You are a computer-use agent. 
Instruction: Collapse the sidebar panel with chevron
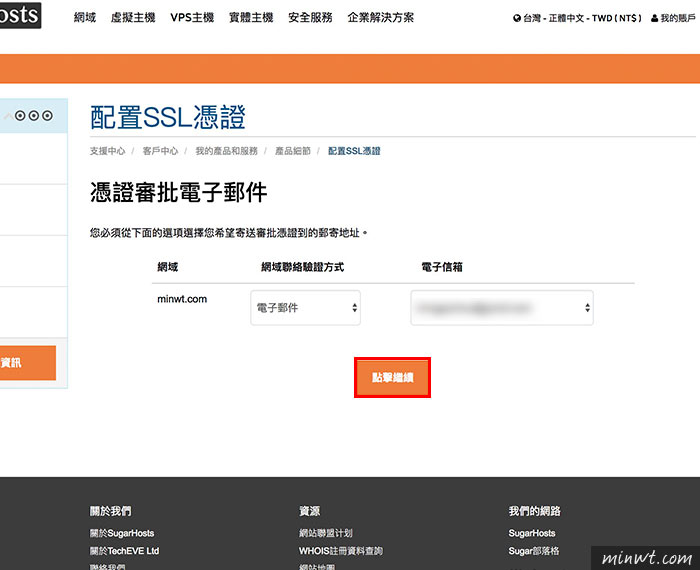[8, 116]
